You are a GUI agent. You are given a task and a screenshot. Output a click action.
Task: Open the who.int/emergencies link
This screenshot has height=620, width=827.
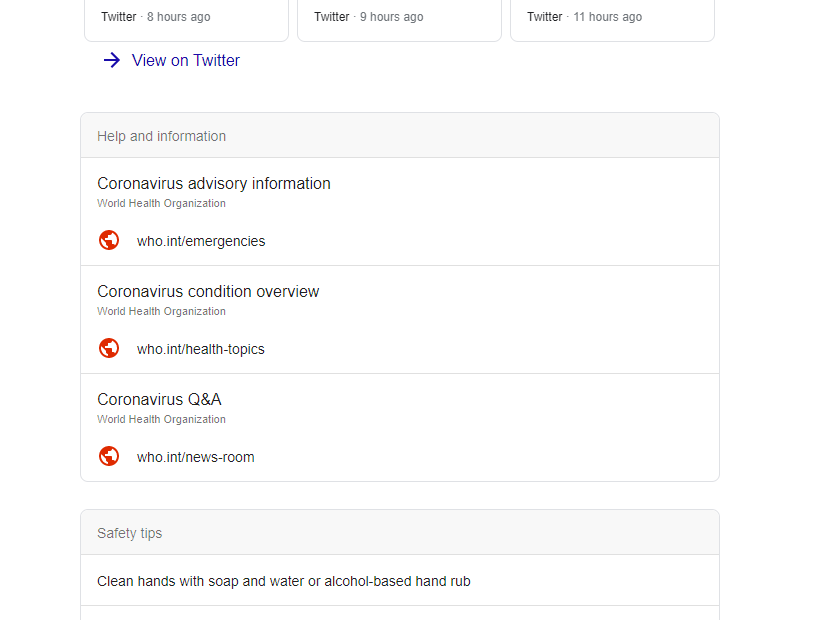pos(201,241)
